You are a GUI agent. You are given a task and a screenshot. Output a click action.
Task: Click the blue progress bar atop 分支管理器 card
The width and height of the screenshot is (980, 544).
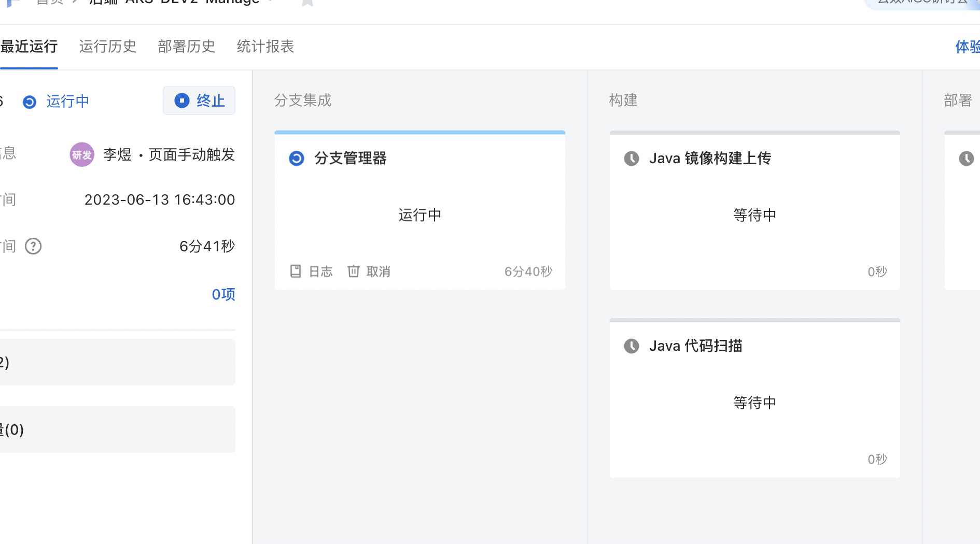point(420,133)
